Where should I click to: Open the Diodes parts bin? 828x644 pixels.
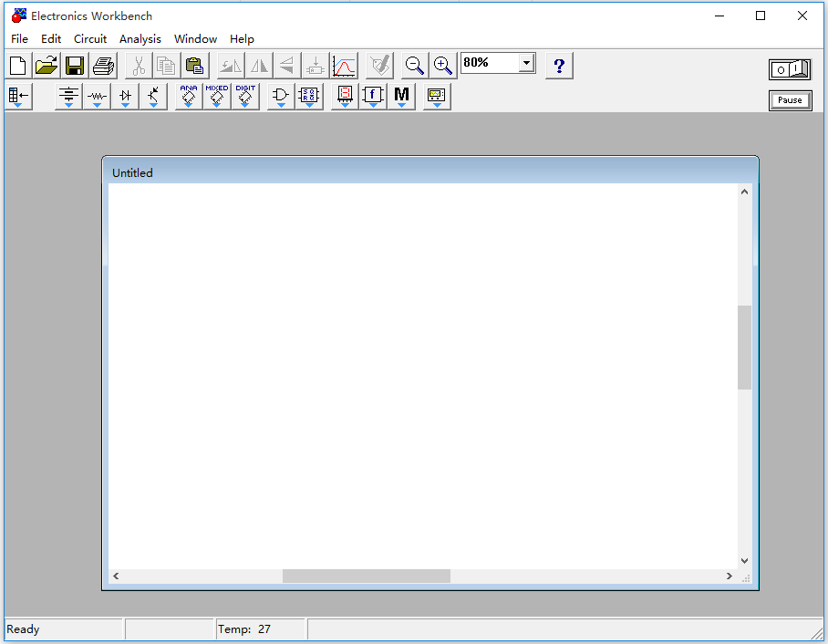coord(125,96)
